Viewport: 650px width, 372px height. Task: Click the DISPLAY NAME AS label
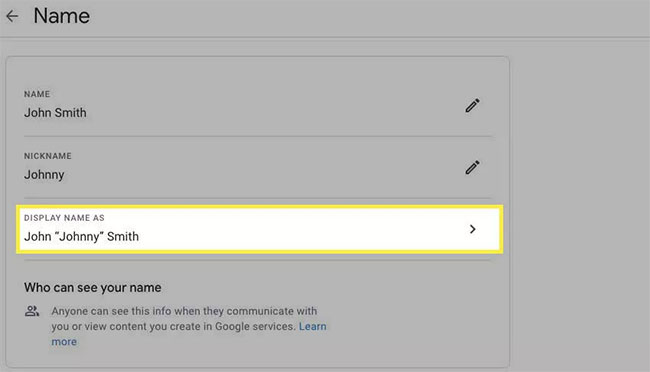pos(64,218)
